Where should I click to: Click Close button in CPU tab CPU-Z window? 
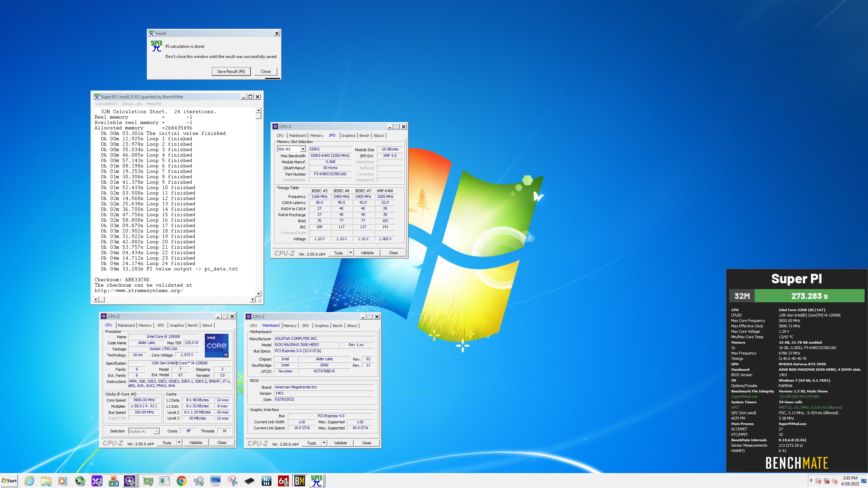(222, 443)
